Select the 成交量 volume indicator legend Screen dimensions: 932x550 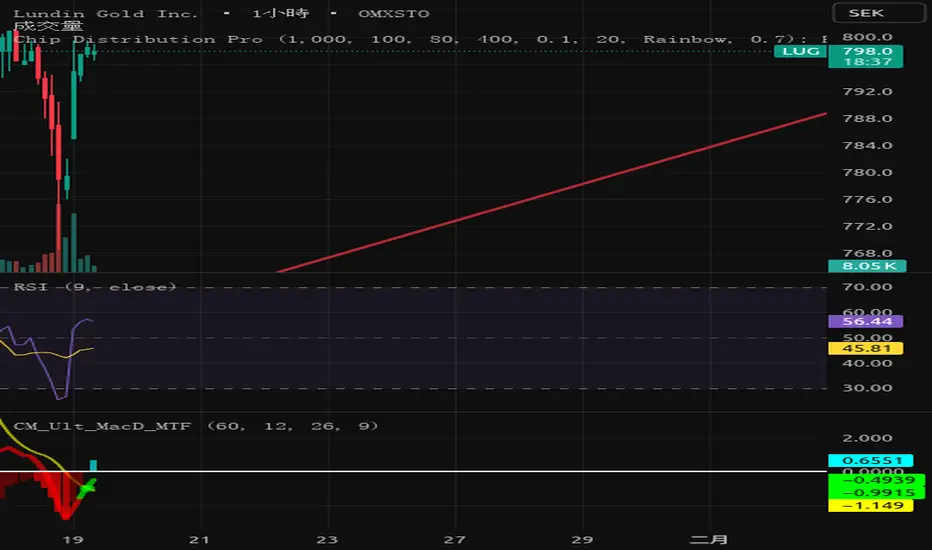click(48, 26)
